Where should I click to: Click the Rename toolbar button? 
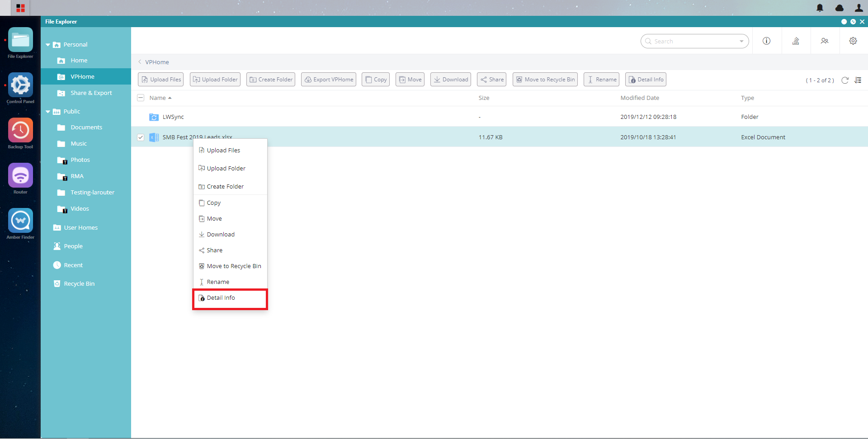click(602, 80)
